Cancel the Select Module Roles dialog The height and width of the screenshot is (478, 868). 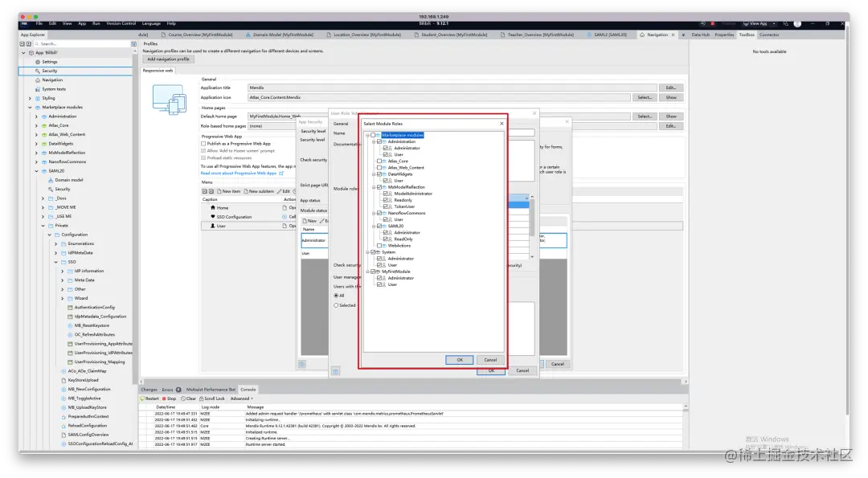pos(490,360)
